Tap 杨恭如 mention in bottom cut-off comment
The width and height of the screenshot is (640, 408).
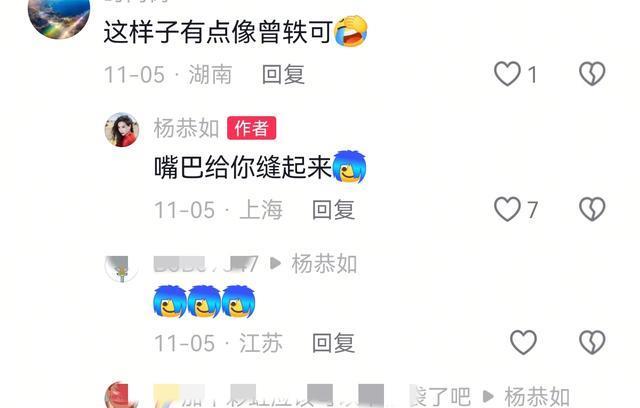click(537, 396)
